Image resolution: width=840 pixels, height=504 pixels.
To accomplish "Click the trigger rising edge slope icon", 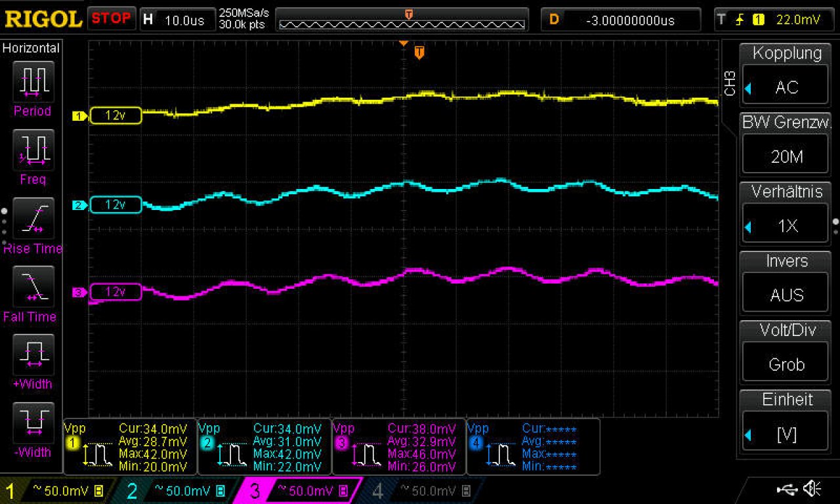I will point(740,20).
